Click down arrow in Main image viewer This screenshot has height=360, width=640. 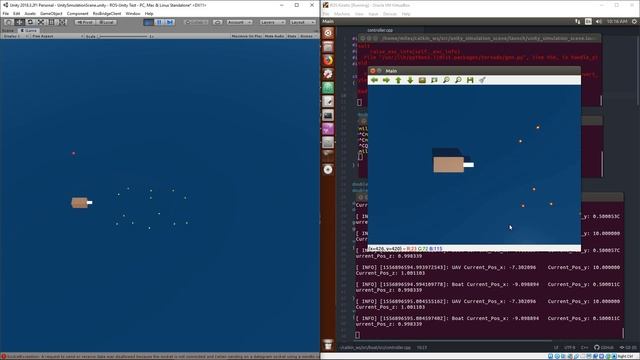pos(410,80)
